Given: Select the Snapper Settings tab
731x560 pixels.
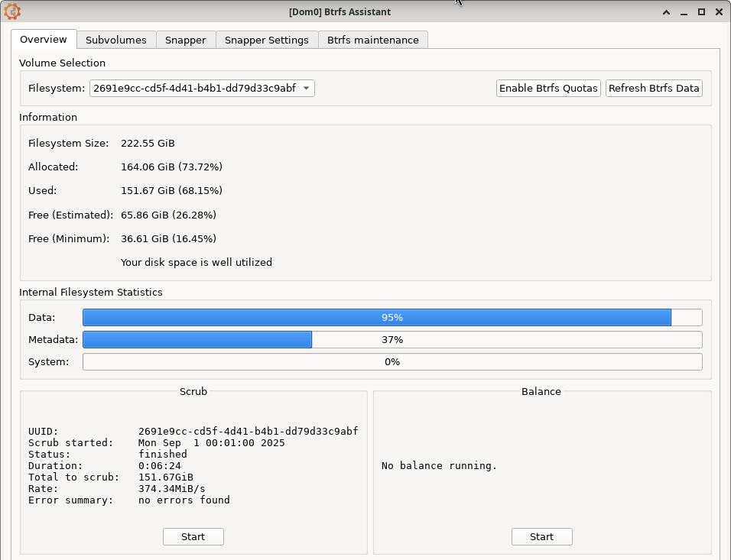Looking at the screenshot, I should tap(266, 40).
